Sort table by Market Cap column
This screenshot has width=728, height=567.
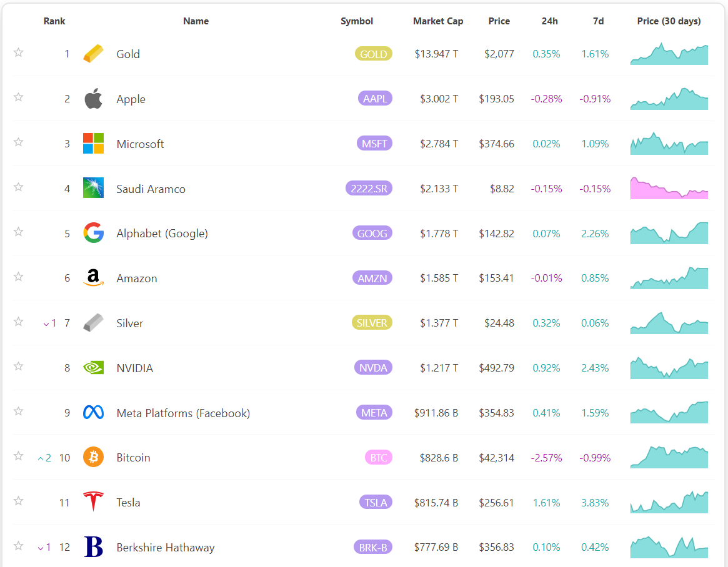point(438,21)
